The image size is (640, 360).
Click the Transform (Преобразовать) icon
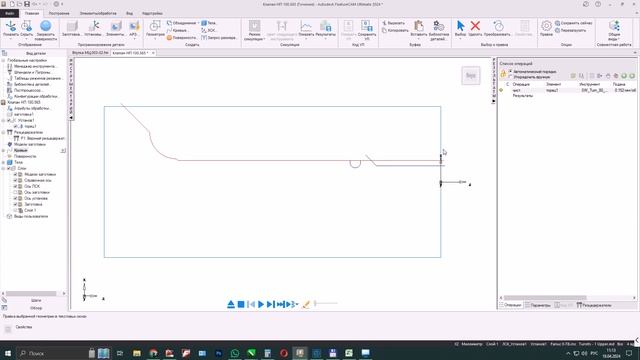coord(498,26)
